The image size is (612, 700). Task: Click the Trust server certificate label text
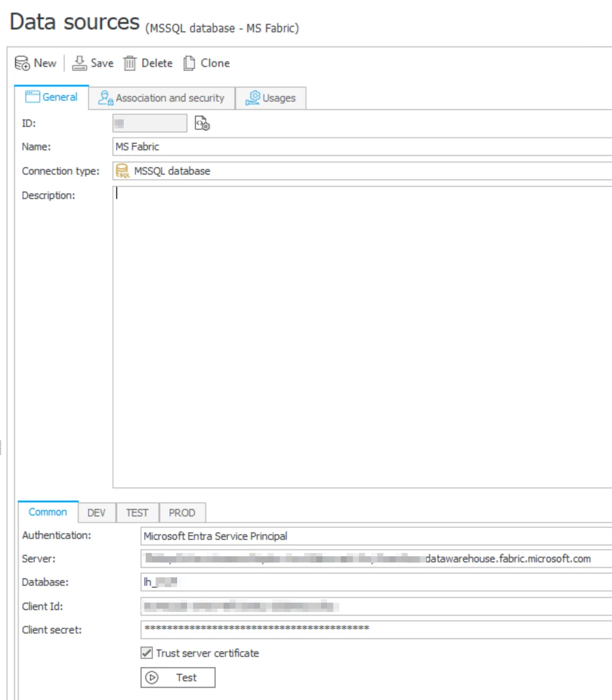click(x=208, y=653)
